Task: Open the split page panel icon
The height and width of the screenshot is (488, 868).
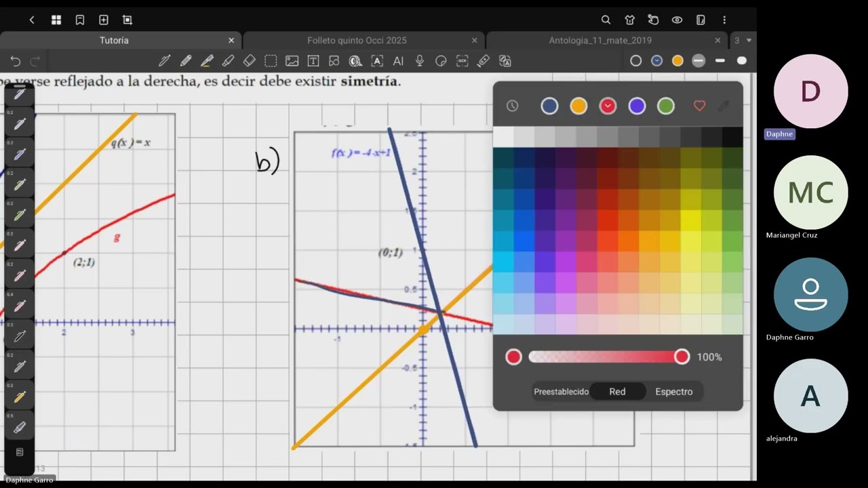Action: [x=701, y=20]
